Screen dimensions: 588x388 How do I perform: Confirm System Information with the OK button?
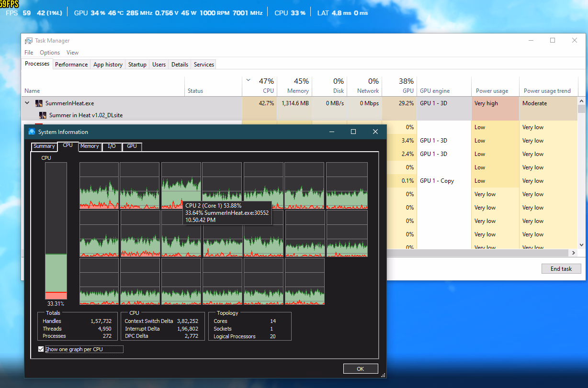[x=361, y=369]
